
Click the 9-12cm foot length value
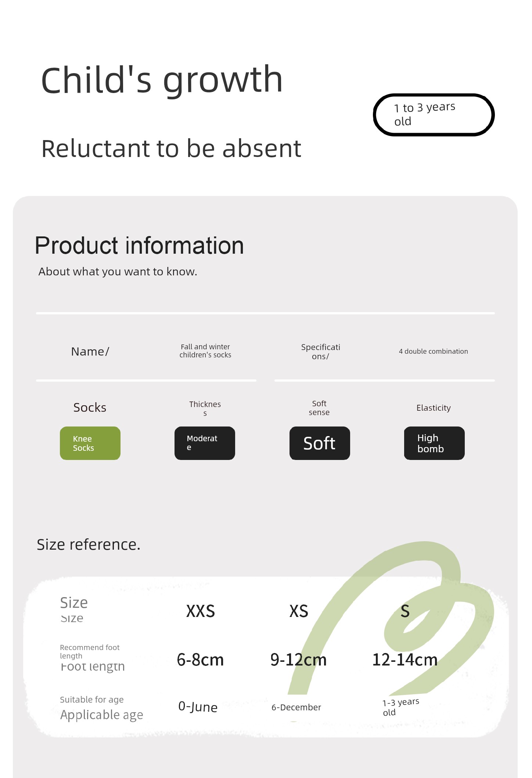click(298, 660)
